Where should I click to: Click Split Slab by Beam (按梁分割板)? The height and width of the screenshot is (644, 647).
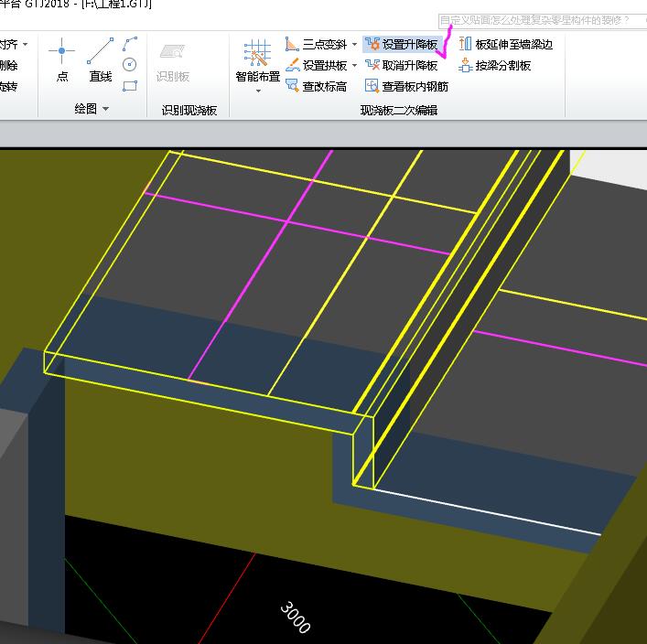495,65
